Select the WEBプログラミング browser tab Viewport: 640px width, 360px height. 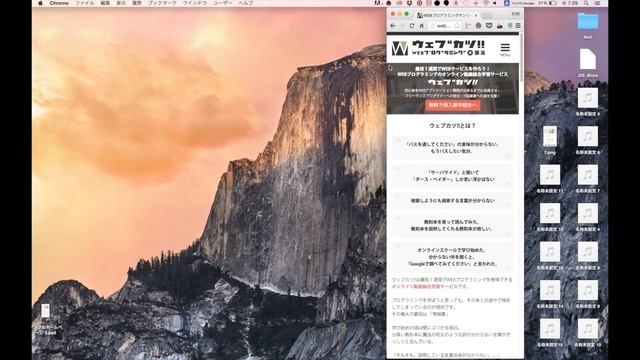[447, 15]
